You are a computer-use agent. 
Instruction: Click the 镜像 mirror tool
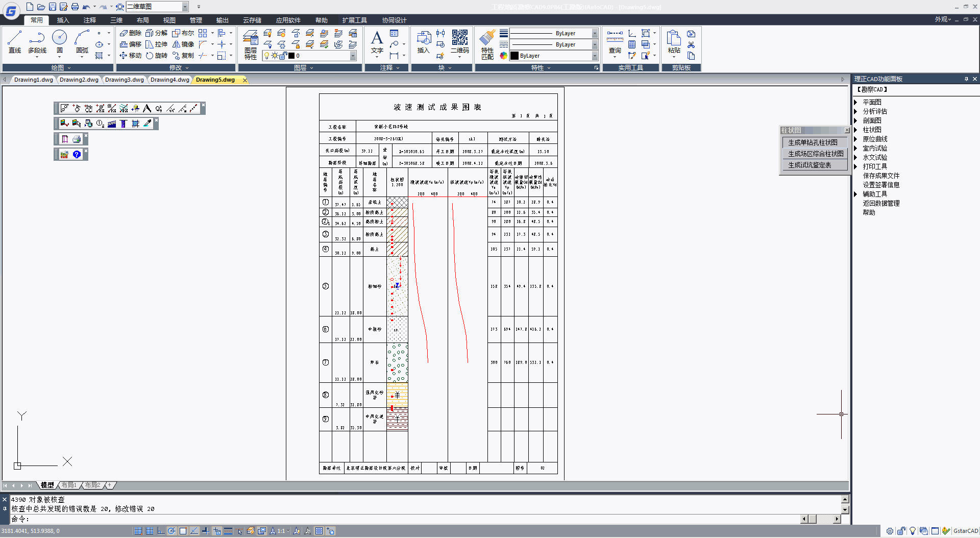pyautogui.click(x=183, y=44)
